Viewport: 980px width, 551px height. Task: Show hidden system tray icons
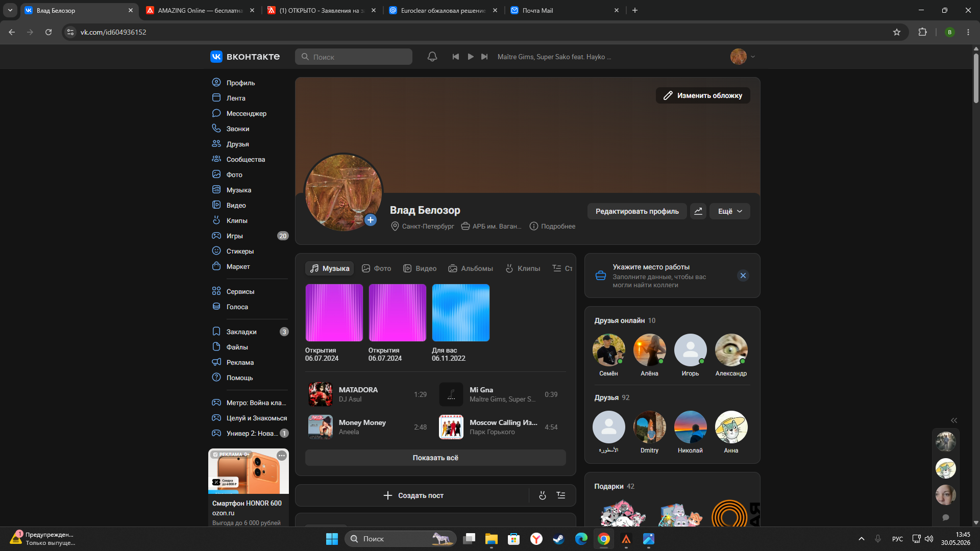coord(862,539)
